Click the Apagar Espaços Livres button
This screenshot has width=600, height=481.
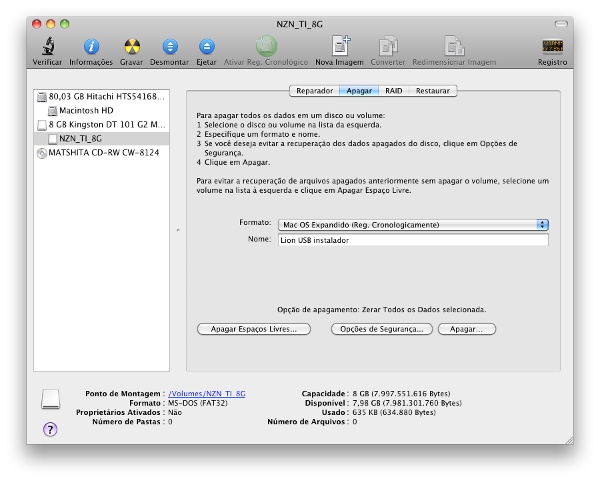tap(254, 329)
